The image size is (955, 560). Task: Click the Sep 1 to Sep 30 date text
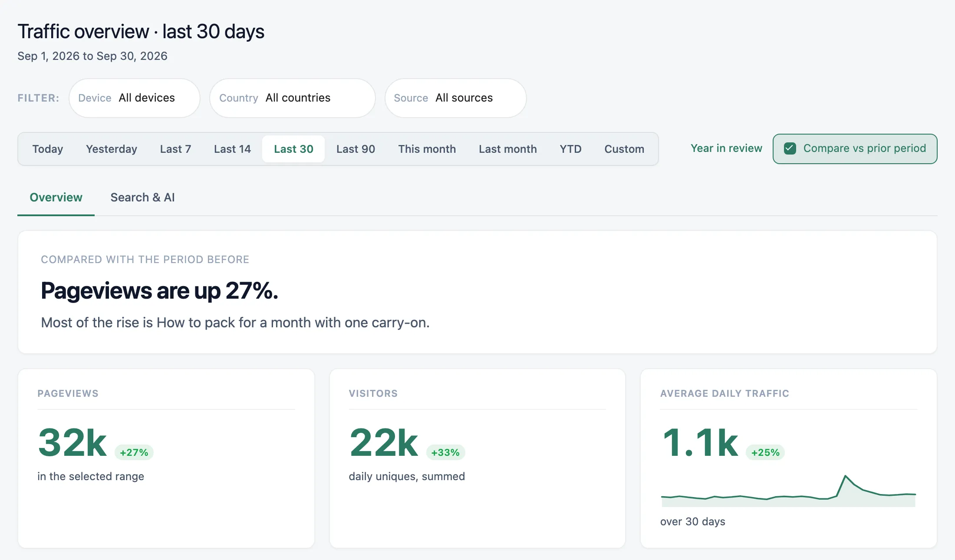click(x=92, y=56)
